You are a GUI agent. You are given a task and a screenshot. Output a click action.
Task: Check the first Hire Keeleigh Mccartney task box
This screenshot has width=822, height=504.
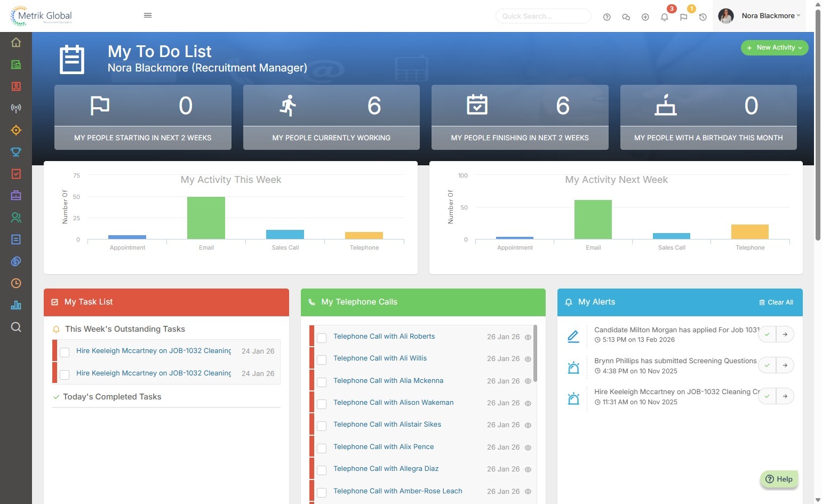[x=65, y=353]
